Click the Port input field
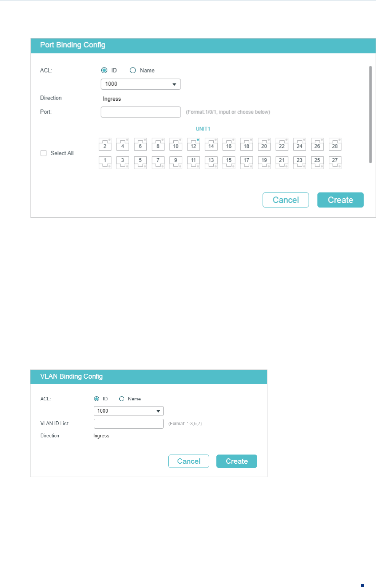This screenshot has height=588, width=376. tap(141, 112)
